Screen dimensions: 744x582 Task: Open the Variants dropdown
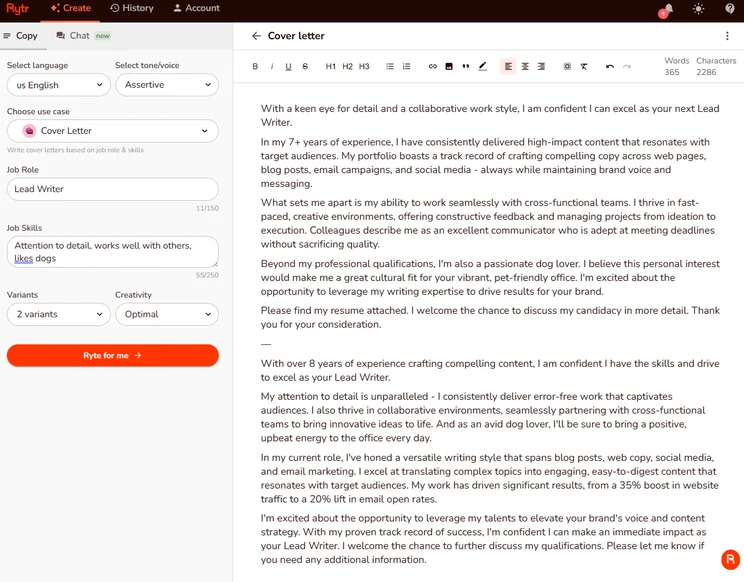59,314
